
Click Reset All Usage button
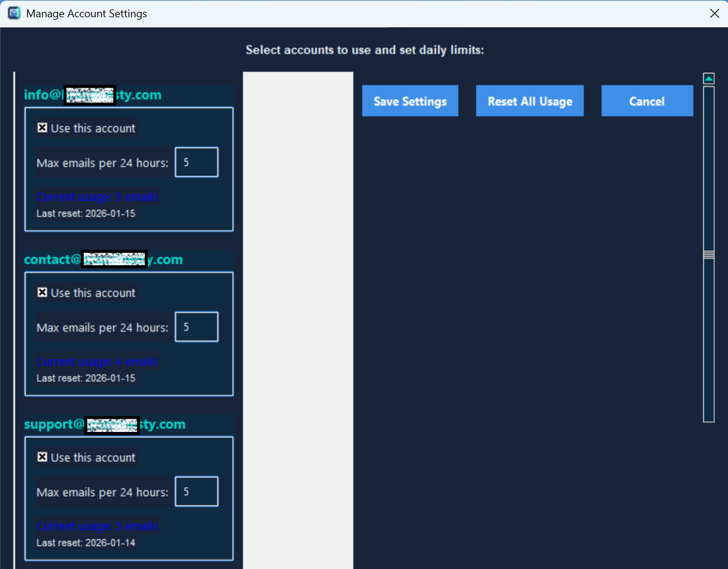[x=530, y=101]
